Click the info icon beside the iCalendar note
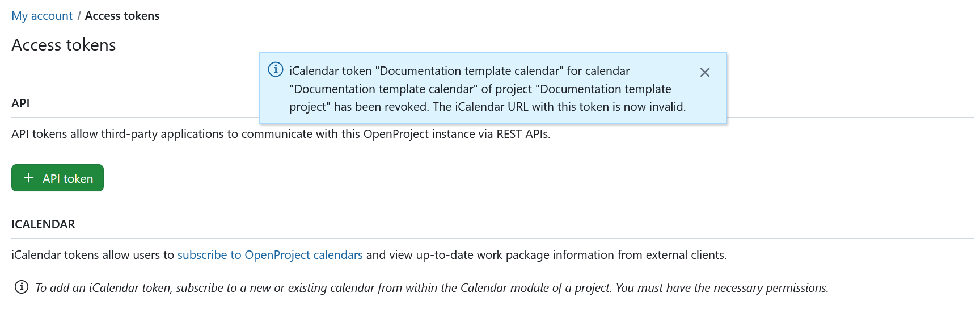Image resolution: width=980 pixels, height=309 pixels. point(22,287)
